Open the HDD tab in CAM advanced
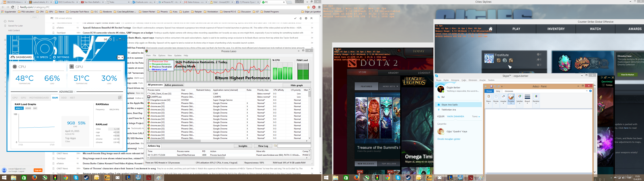The image size is (644, 181). (x=64, y=98)
